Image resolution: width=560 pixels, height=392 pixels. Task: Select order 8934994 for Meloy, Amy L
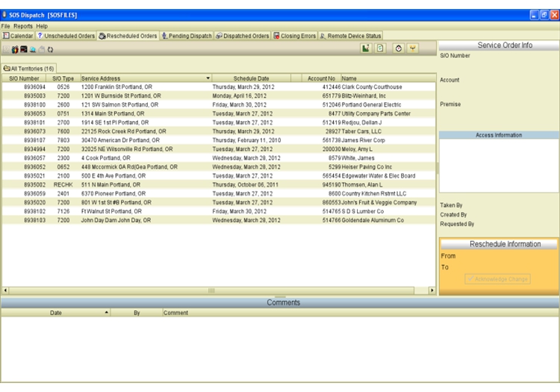(219, 149)
